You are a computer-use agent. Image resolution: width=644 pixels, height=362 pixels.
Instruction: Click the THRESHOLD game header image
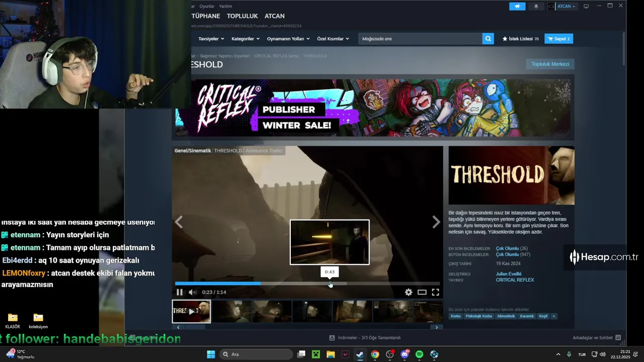coord(511,175)
